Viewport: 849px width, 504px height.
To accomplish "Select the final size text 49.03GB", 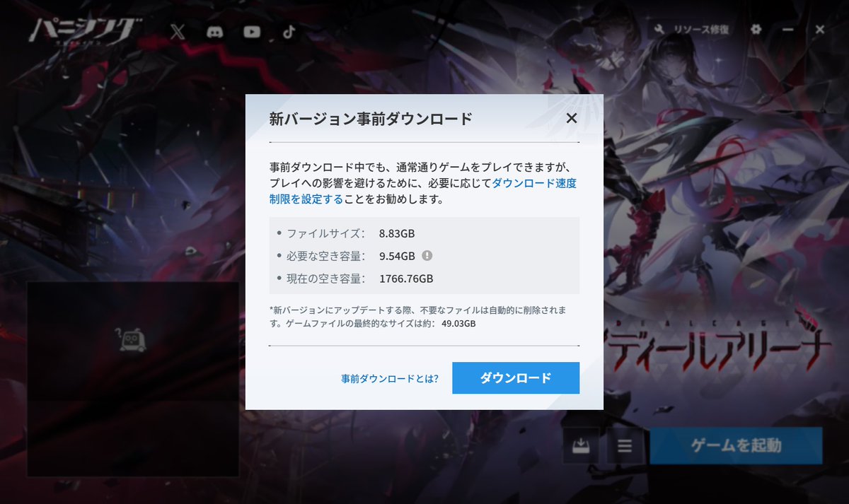I will click(x=458, y=324).
